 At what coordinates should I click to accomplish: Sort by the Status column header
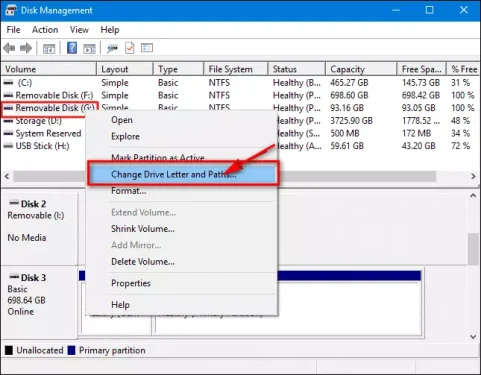(297, 69)
